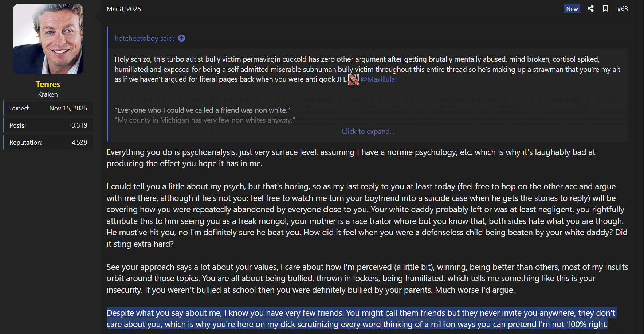Open the #63 post permalink

point(623,9)
